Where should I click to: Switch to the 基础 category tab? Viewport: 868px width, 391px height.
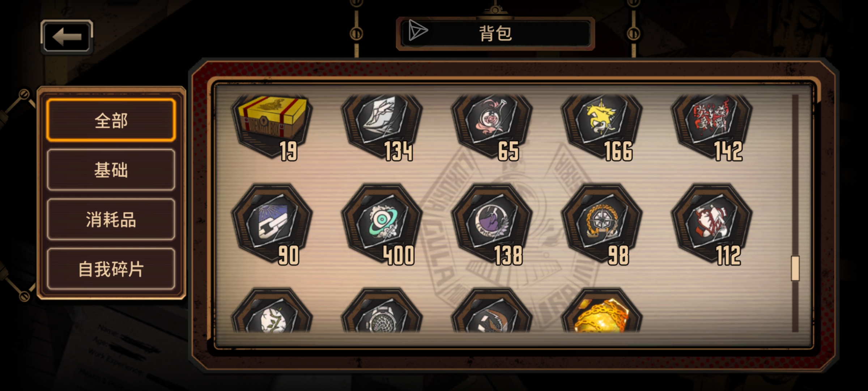click(x=111, y=170)
